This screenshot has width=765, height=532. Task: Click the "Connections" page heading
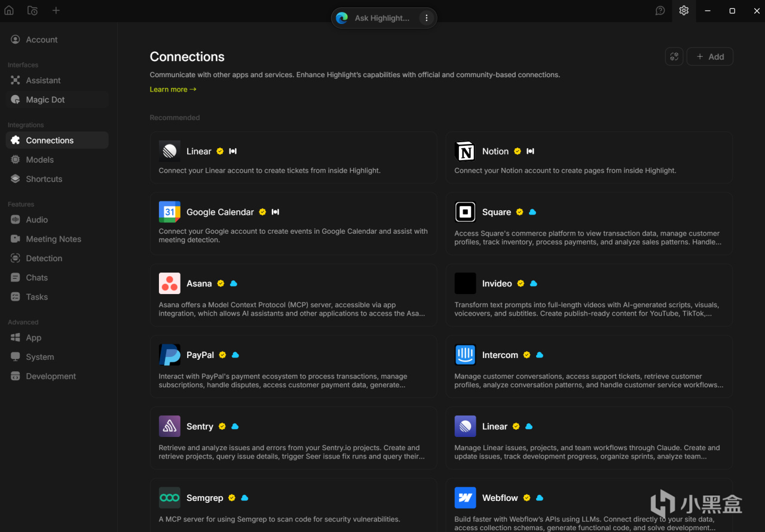(x=187, y=57)
